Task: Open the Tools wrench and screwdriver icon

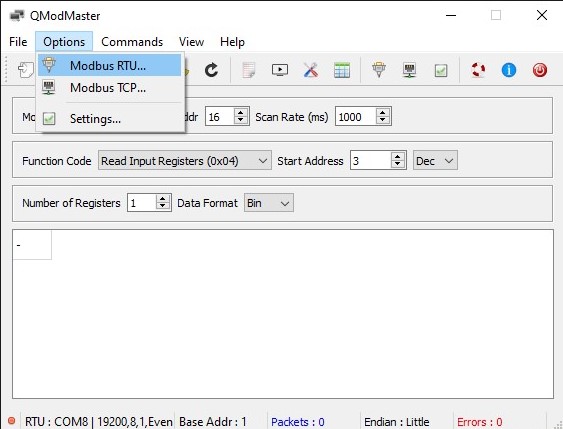Action: [x=311, y=70]
